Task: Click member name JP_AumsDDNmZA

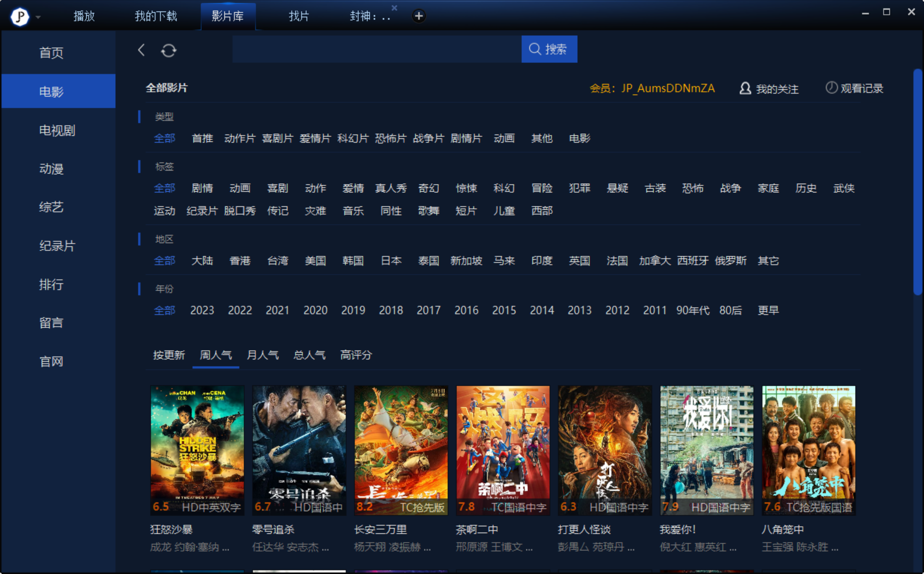Action: (x=668, y=88)
